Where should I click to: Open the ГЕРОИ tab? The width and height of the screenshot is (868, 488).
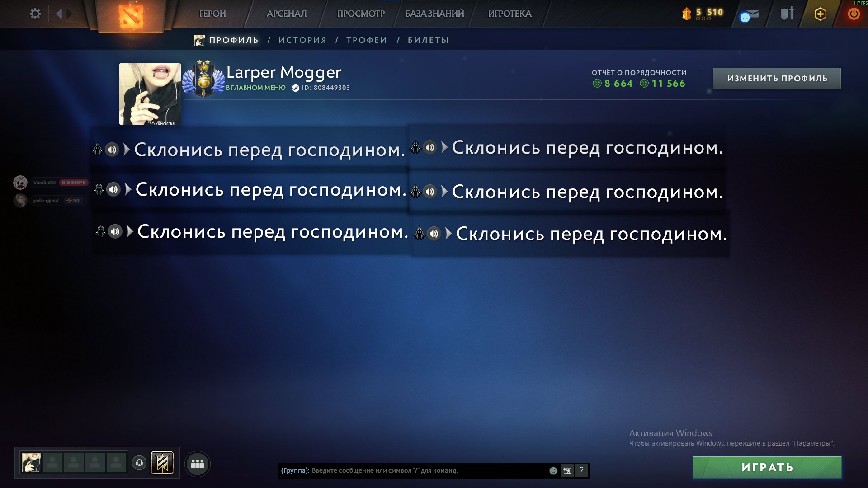212,14
